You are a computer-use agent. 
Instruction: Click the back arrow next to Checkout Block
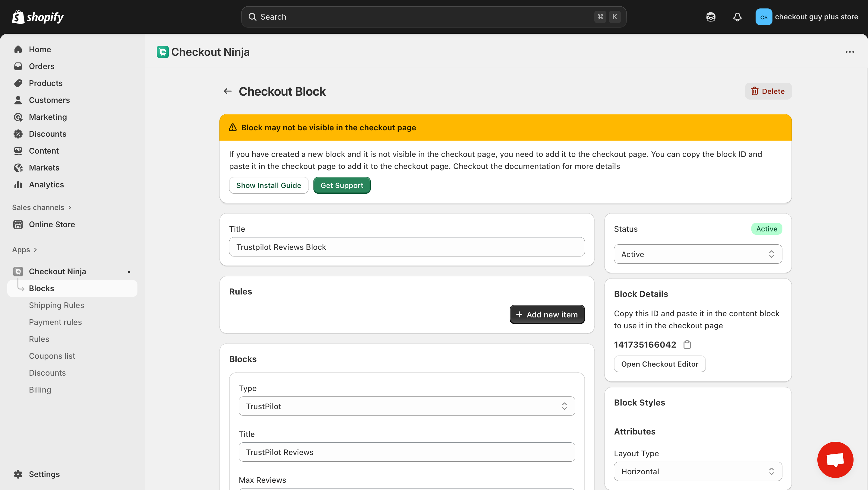228,91
